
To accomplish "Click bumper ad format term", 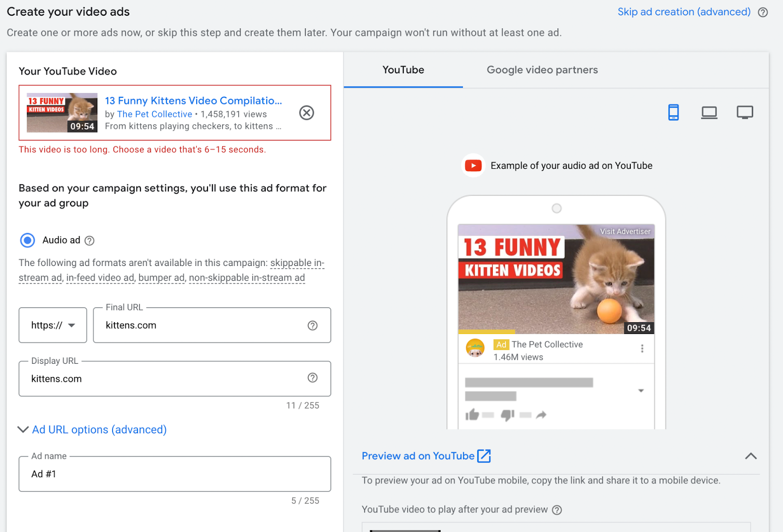I will (161, 278).
